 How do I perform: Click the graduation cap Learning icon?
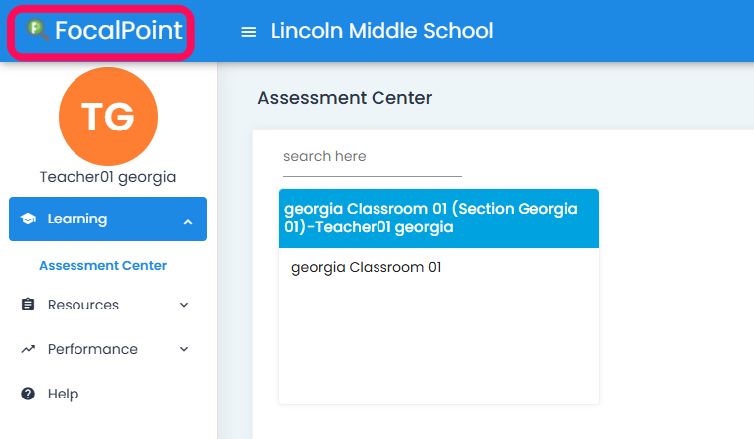(x=28, y=219)
